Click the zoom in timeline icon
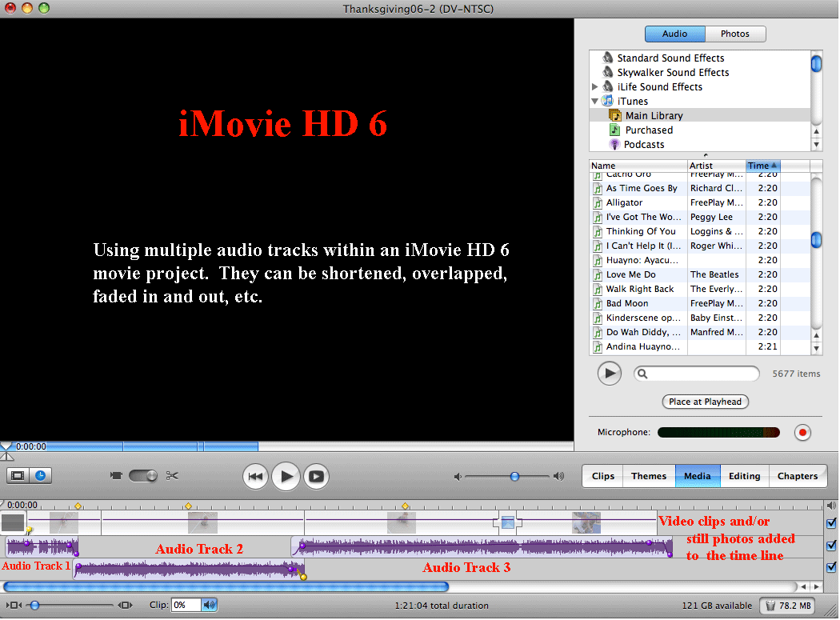840x620 pixels. click(x=126, y=605)
